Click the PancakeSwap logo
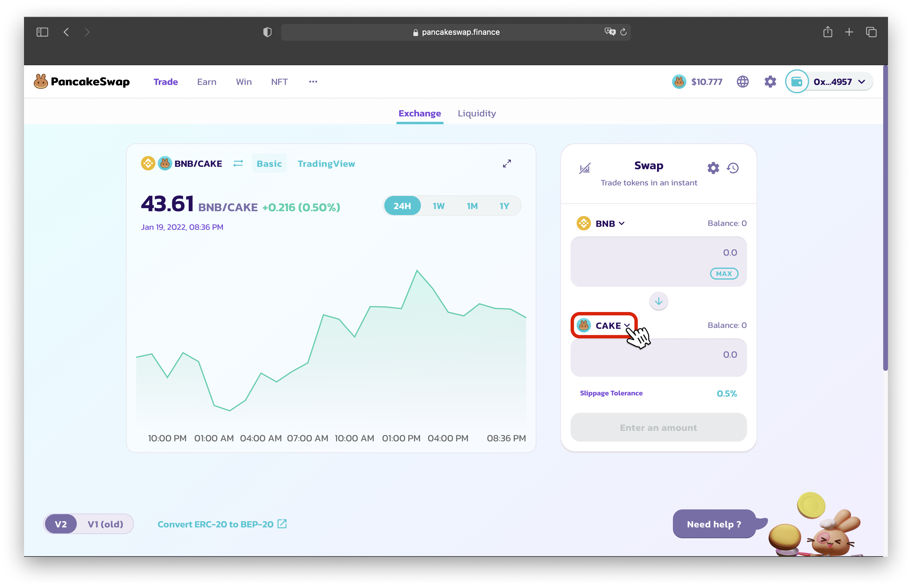The height and width of the screenshot is (588, 912). pos(82,82)
